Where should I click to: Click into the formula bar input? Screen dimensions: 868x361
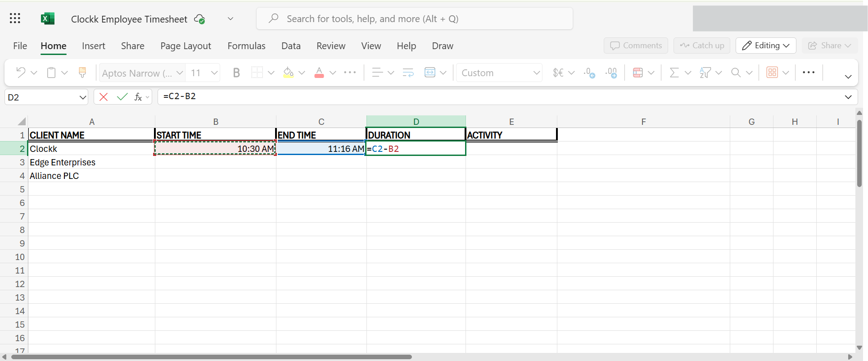[500, 96]
